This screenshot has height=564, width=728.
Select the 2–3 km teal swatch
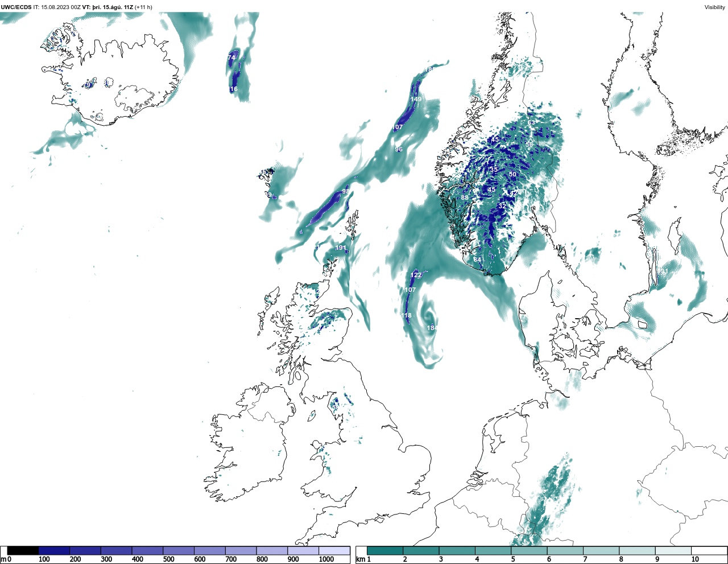coord(421,551)
